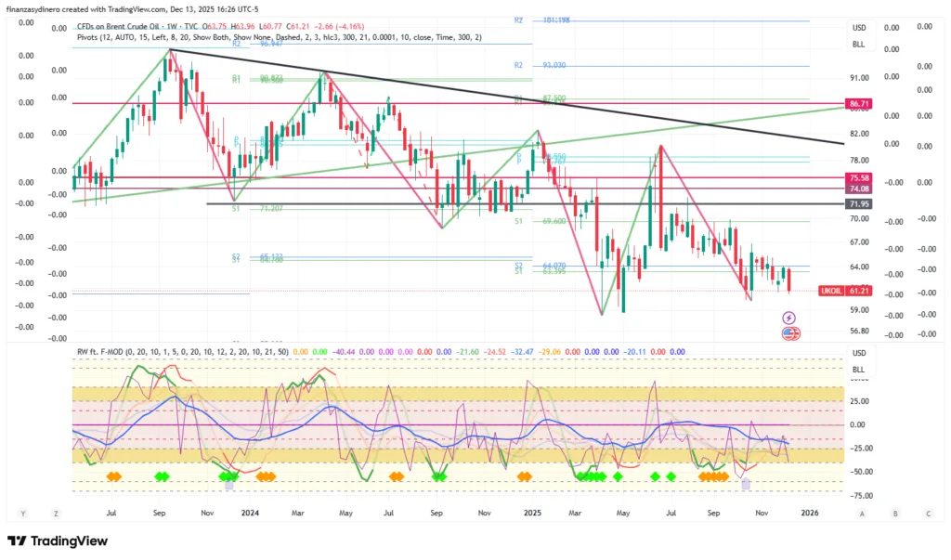
Task: Select the 2024 label on the time axis
Action: [x=250, y=512]
